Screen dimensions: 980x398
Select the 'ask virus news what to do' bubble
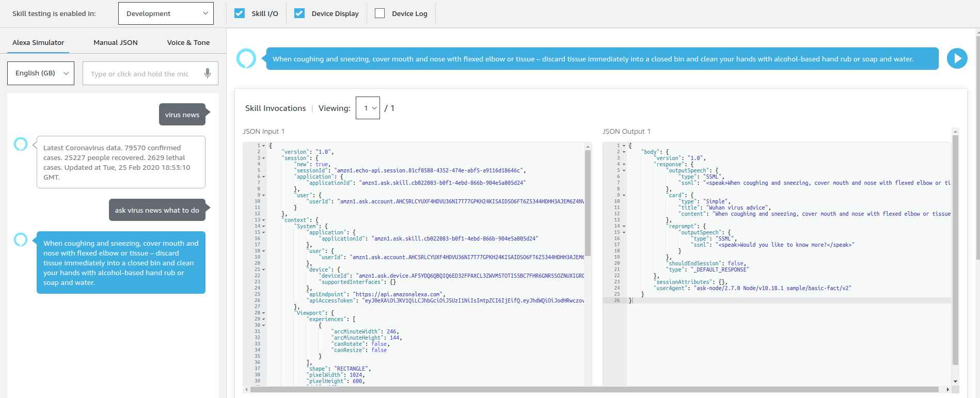click(157, 210)
